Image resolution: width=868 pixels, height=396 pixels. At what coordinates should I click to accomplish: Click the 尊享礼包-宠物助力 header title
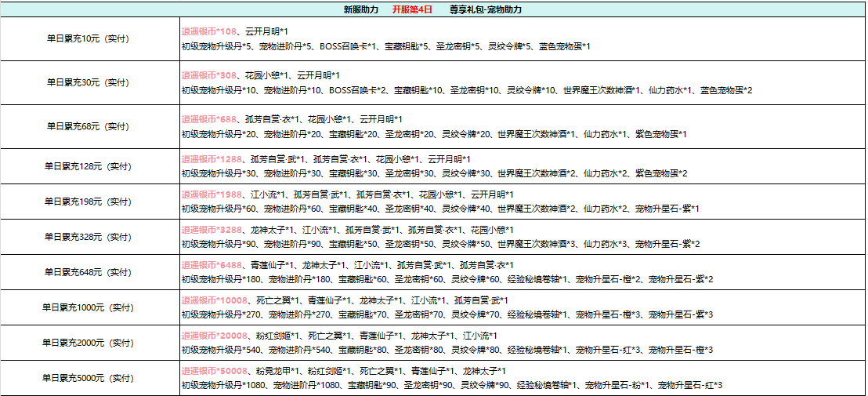(x=486, y=10)
